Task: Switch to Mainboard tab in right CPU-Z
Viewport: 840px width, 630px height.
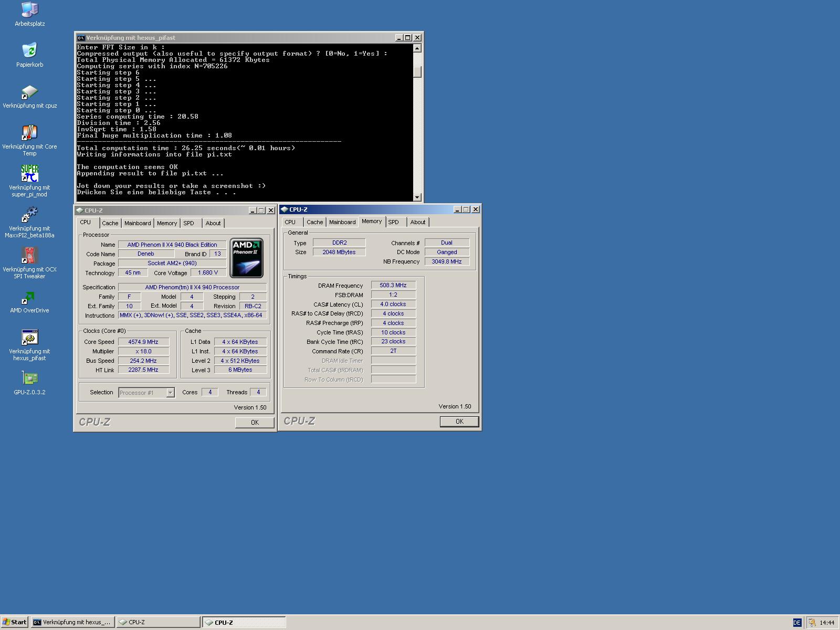Action: (x=342, y=222)
